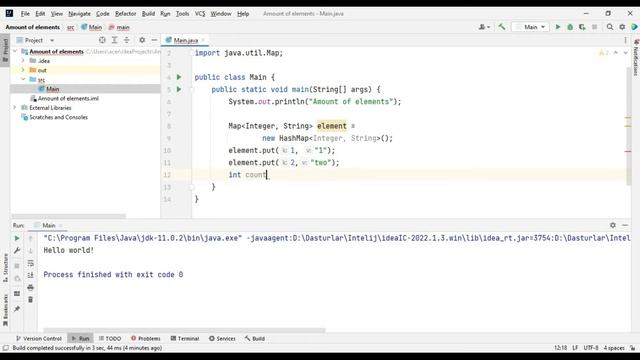Viewport: 640px width, 360px height.
Task: Open the Tools menu
Action: (x=182, y=13)
